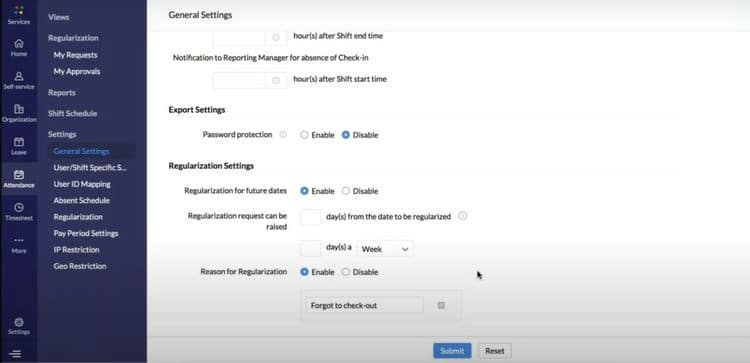The height and width of the screenshot is (363, 750).
Task: Click the Regularization section heading in sidebar
Action: pyautogui.click(x=73, y=38)
